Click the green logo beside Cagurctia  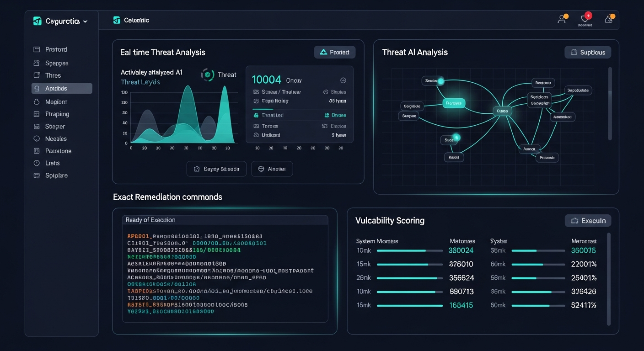(x=38, y=21)
